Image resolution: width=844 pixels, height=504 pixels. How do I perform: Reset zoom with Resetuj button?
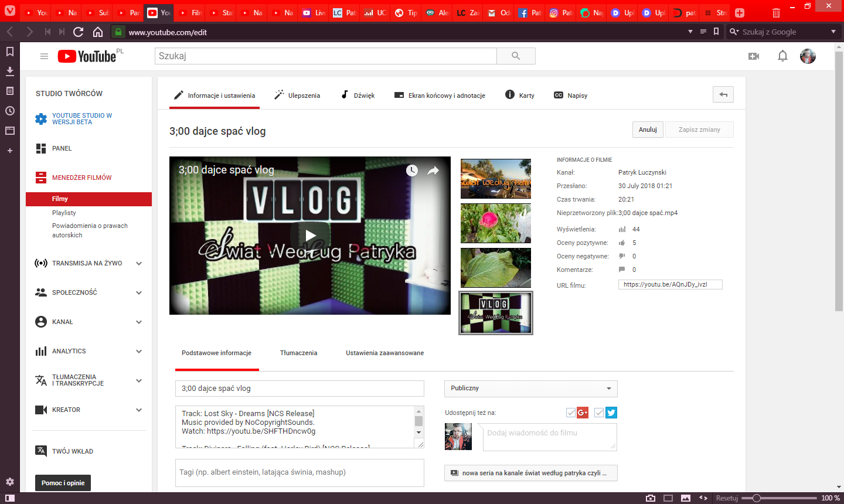(727, 498)
